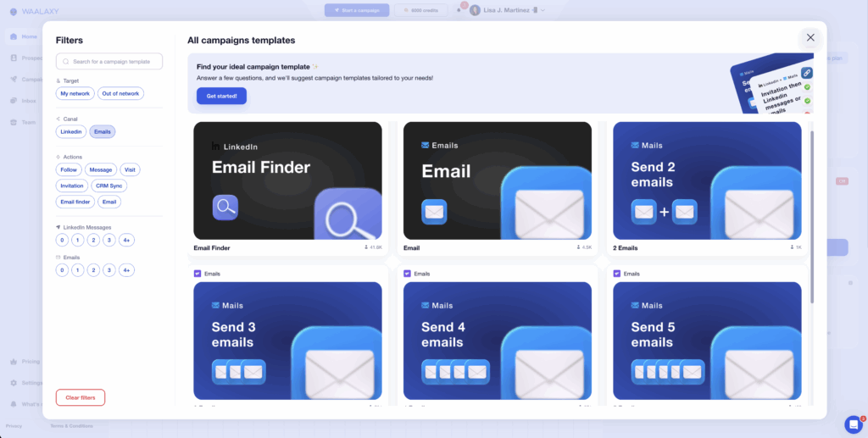Open the chat support bubble icon

tap(854, 424)
